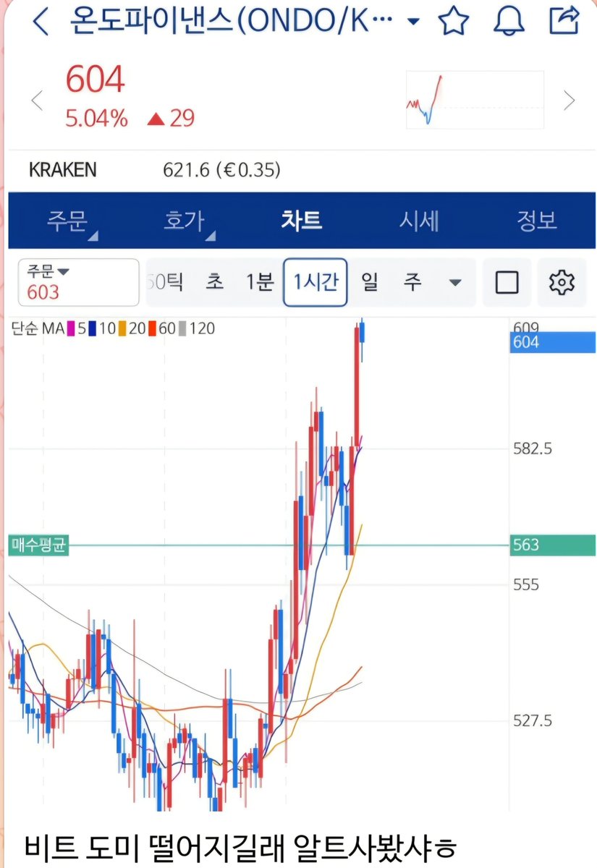Click the blue MA 10 color swatch

(93, 330)
